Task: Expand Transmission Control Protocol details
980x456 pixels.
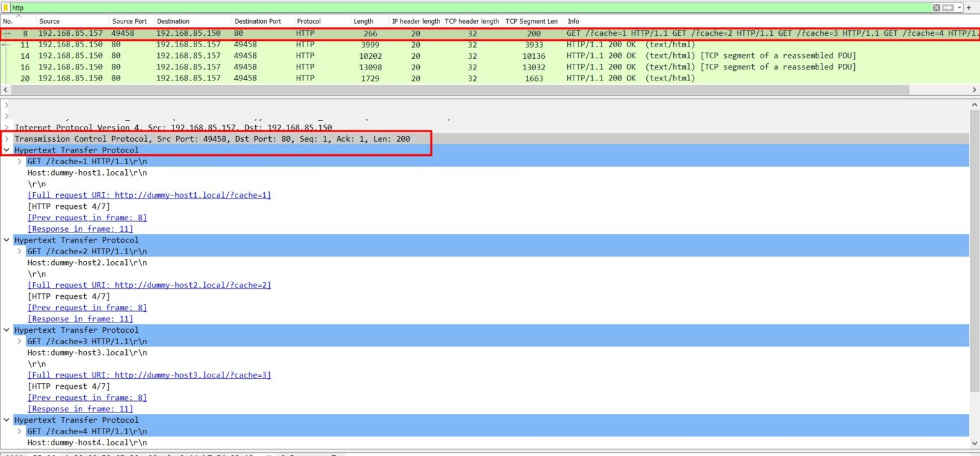Action: tap(6, 139)
